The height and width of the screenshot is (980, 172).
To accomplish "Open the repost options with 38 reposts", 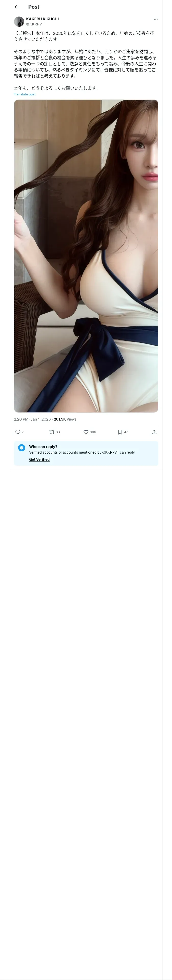I will point(52,432).
